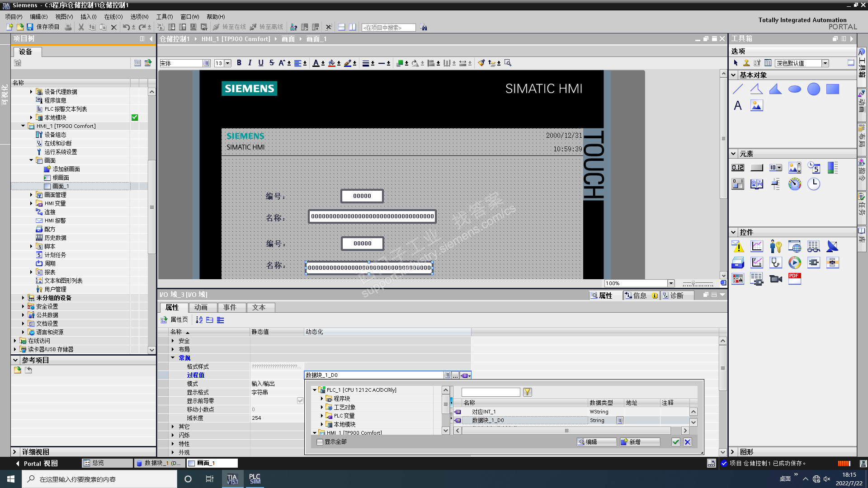
Task: Select the Circle basic object tool
Action: pyautogui.click(x=813, y=89)
